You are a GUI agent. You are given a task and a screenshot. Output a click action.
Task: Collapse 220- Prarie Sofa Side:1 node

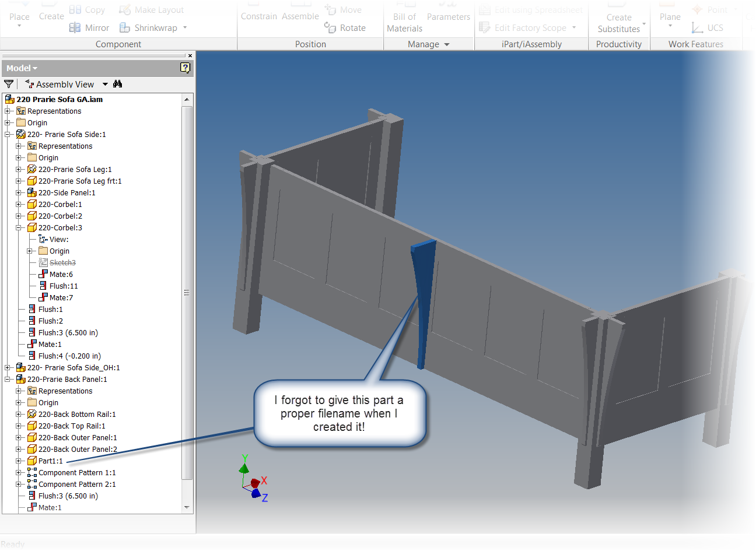(x=8, y=134)
